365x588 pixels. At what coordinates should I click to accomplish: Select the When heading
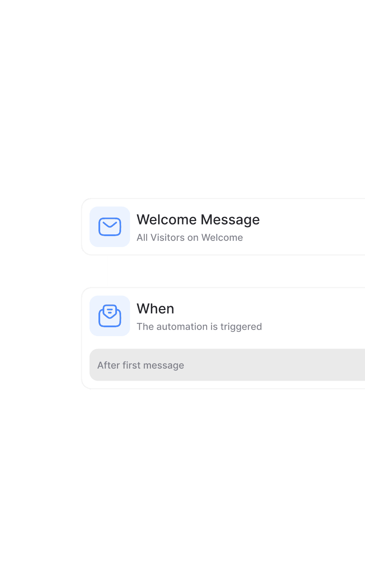pyautogui.click(x=155, y=309)
